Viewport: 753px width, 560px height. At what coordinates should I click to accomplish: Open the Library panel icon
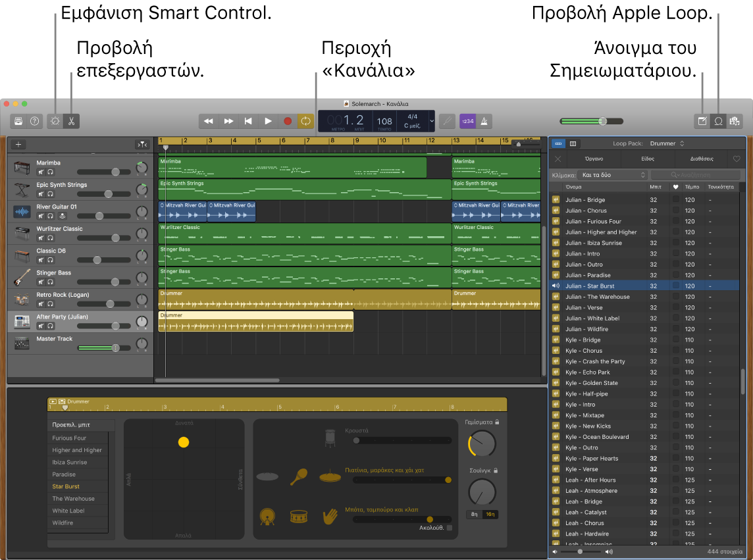(x=18, y=121)
